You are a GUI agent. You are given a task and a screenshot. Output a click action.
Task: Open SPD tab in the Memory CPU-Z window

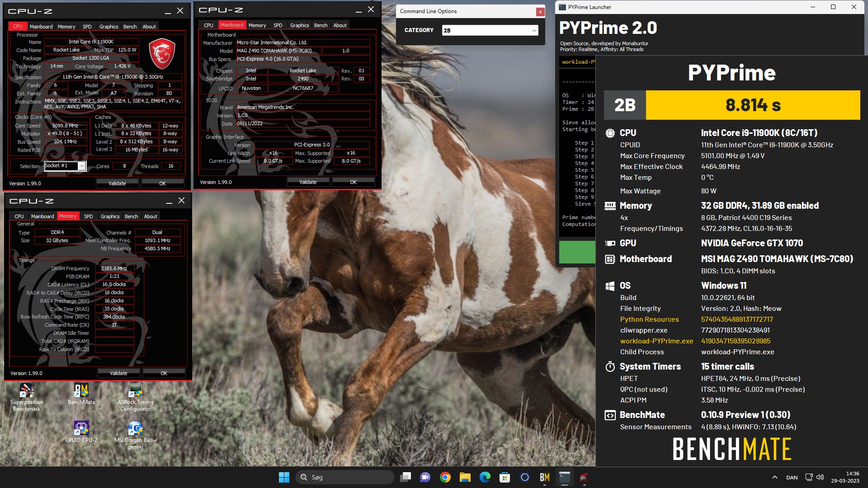pyautogui.click(x=89, y=216)
